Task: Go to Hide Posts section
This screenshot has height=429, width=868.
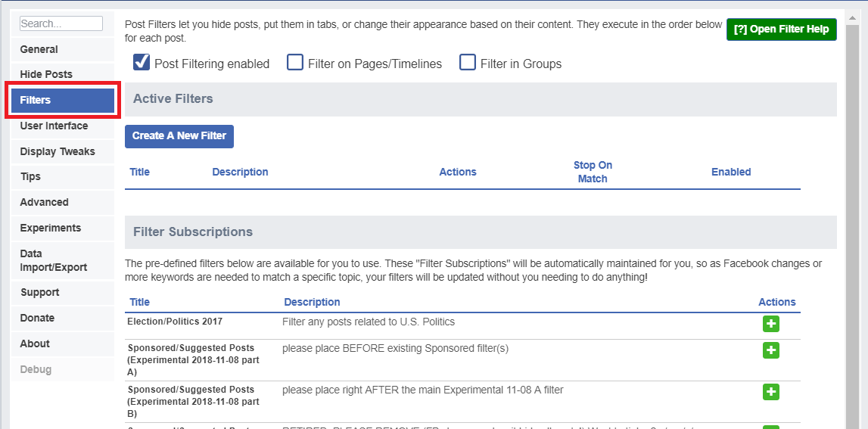Action: click(46, 74)
